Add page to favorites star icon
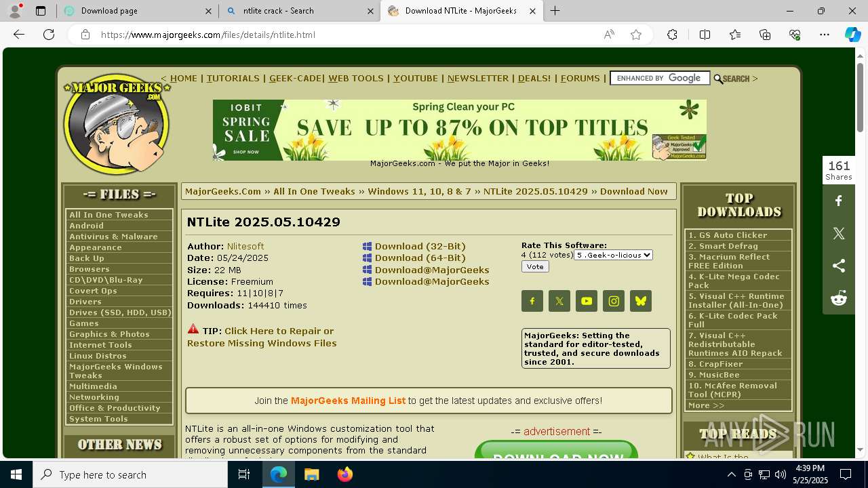This screenshot has height=488, width=868. pyautogui.click(x=636, y=35)
